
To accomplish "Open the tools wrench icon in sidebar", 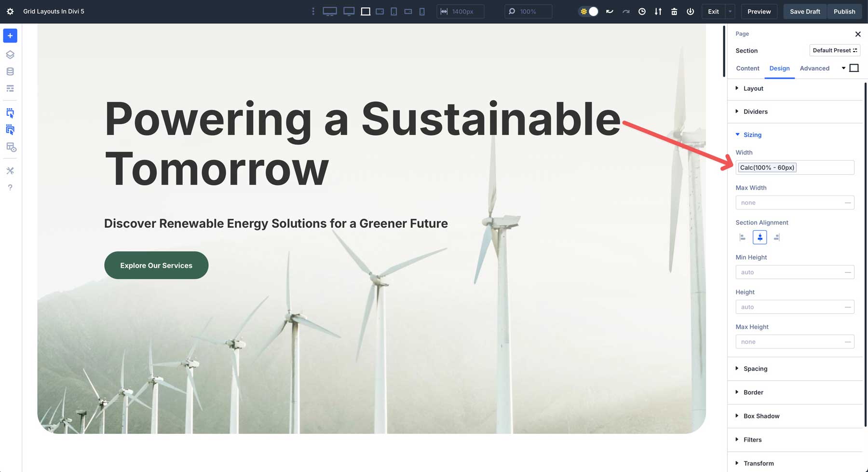I will pyautogui.click(x=10, y=170).
